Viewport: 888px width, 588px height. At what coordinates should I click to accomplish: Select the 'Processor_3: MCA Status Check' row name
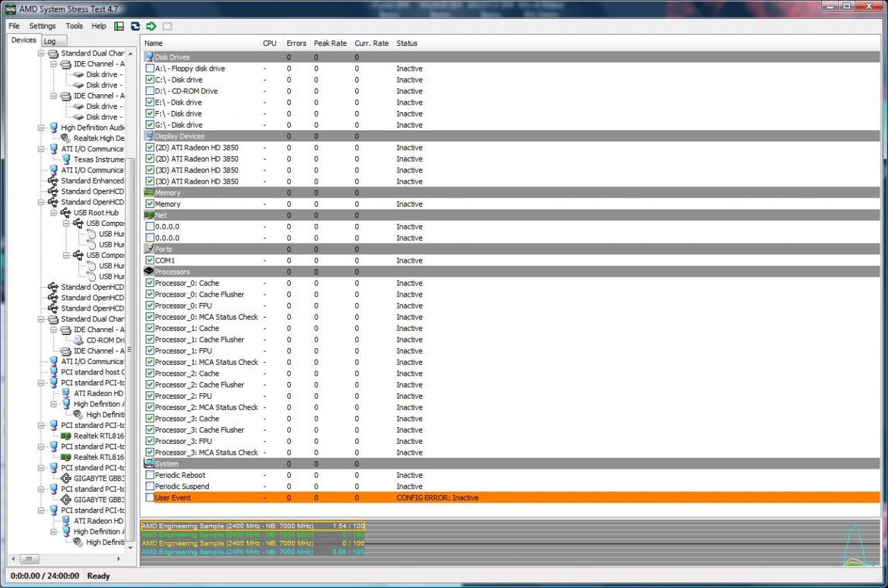206,453
